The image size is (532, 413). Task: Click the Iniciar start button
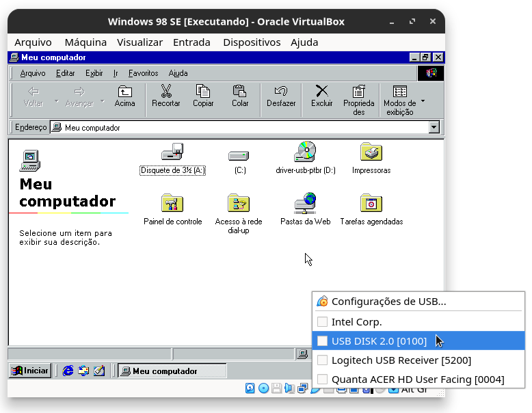point(29,371)
